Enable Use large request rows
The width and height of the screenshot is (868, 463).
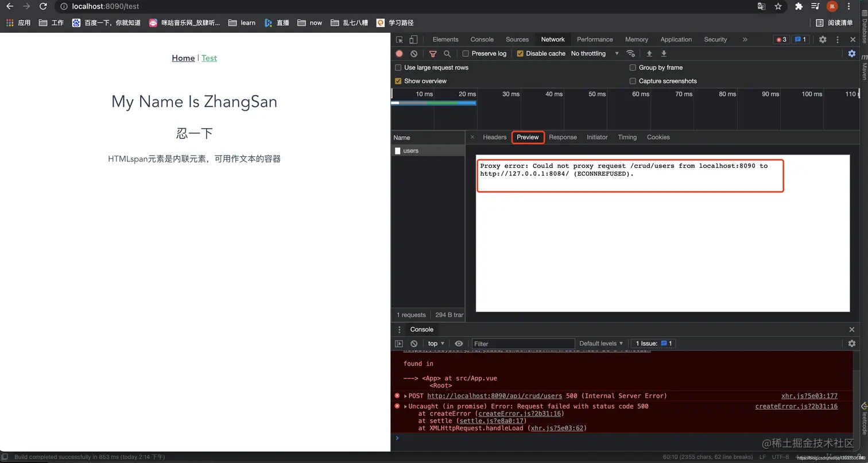point(398,67)
